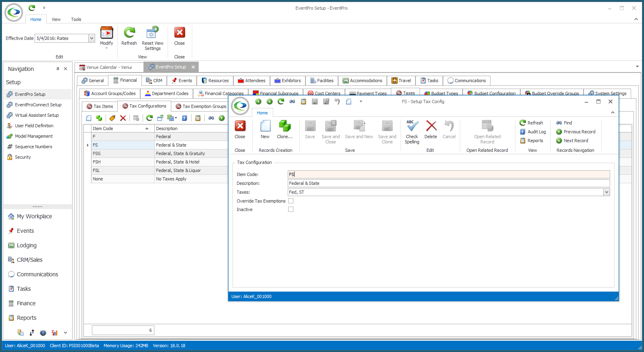Viewport: 644px width, 352px height.
Task: Open the Modify dropdown arrow
Action: tap(107, 48)
